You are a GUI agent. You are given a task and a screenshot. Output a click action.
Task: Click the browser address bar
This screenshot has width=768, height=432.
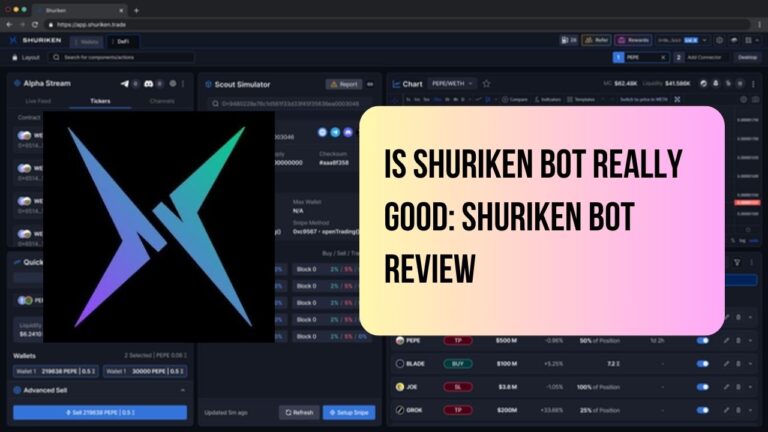[397, 24]
